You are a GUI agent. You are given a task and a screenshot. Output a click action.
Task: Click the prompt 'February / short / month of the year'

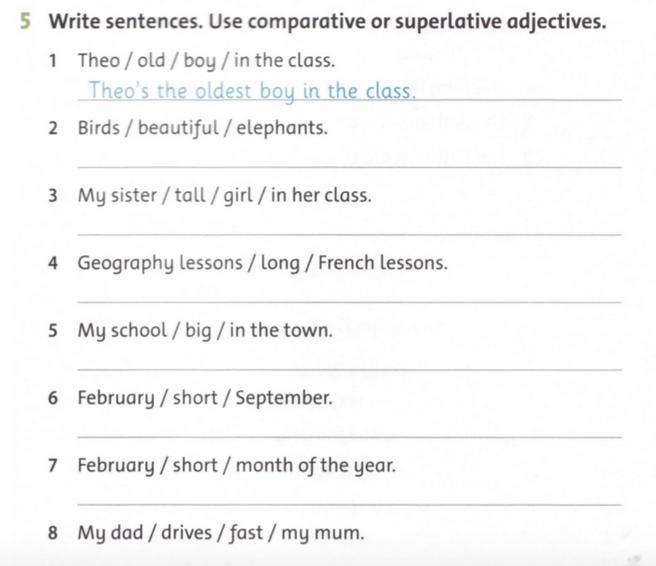click(236, 465)
